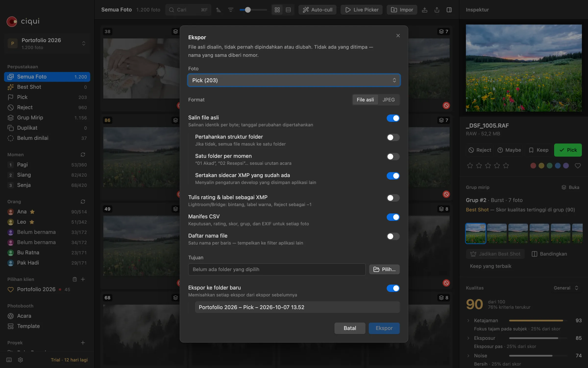Disable the Salin file asli switch

pyautogui.click(x=393, y=118)
